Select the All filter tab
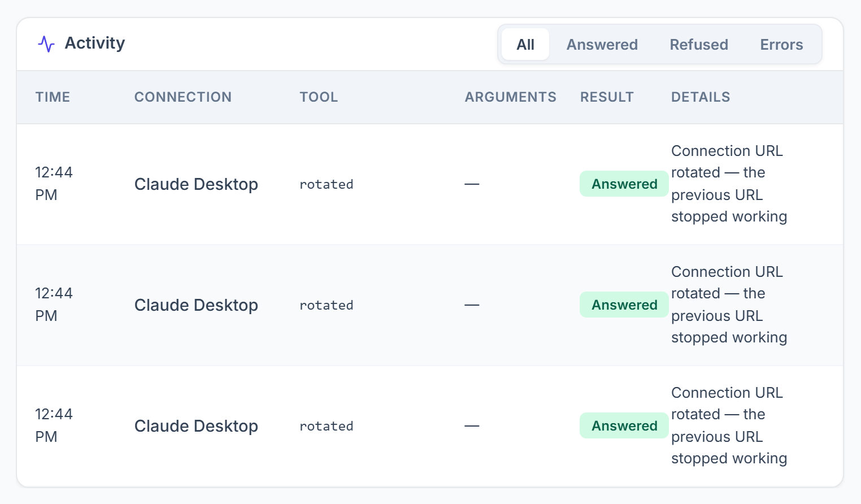The height and width of the screenshot is (504, 861). (x=525, y=44)
